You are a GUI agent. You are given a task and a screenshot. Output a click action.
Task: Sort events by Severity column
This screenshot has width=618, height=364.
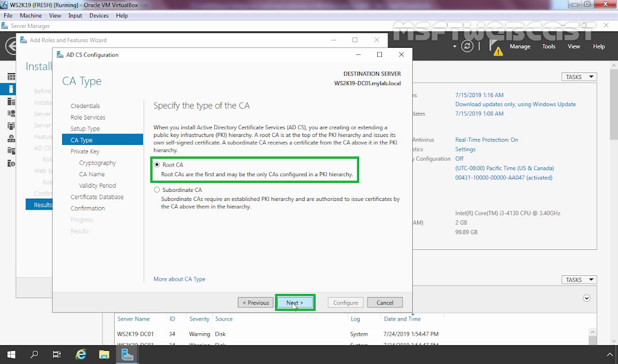coord(199,319)
